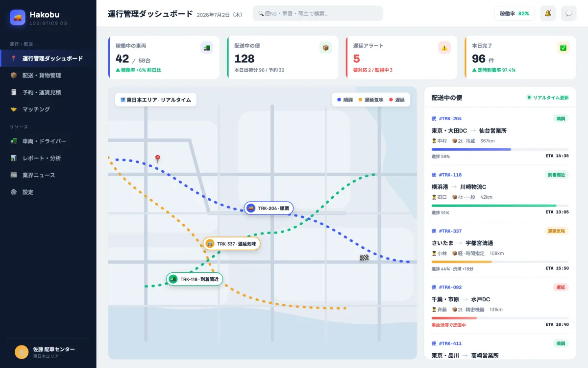Click the 稼働率 82% badge
588x368 pixels.
coord(514,13)
